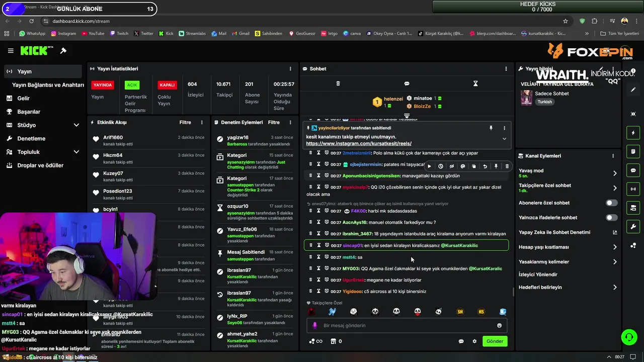Click the Just Chatting category thumbnail

coord(526,98)
